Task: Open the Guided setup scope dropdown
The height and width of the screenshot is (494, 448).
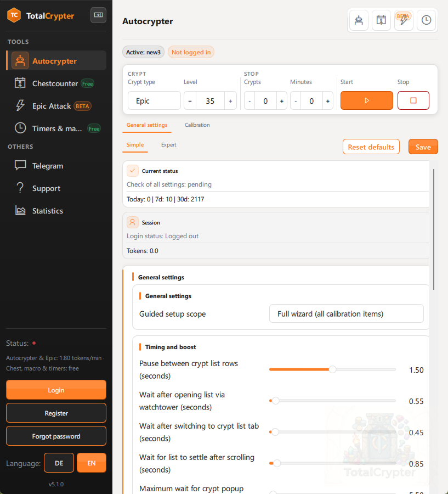Action: point(347,314)
